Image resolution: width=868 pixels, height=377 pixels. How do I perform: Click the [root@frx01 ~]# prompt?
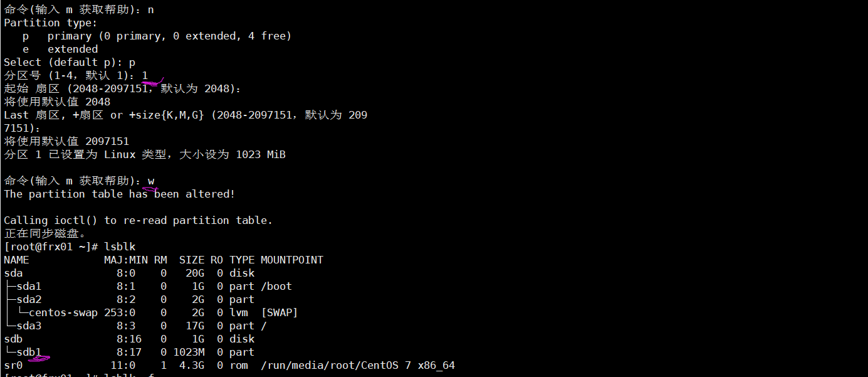coord(51,247)
